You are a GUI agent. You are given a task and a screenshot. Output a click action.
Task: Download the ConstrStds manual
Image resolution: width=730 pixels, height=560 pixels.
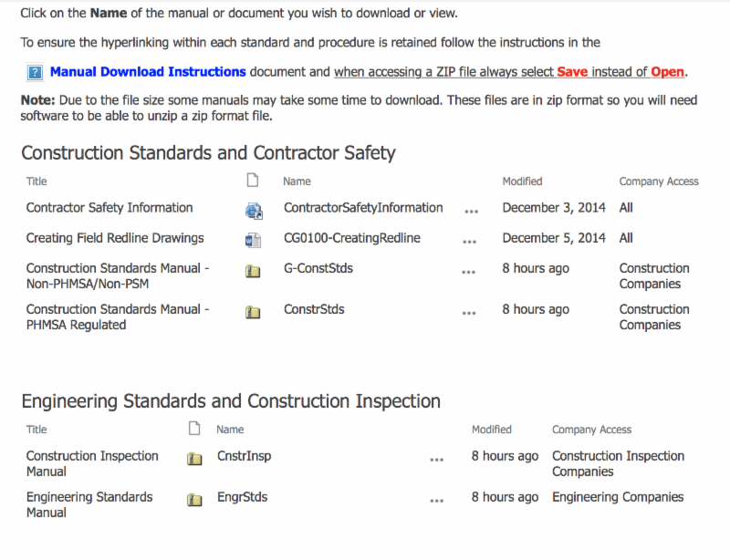(x=315, y=309)
